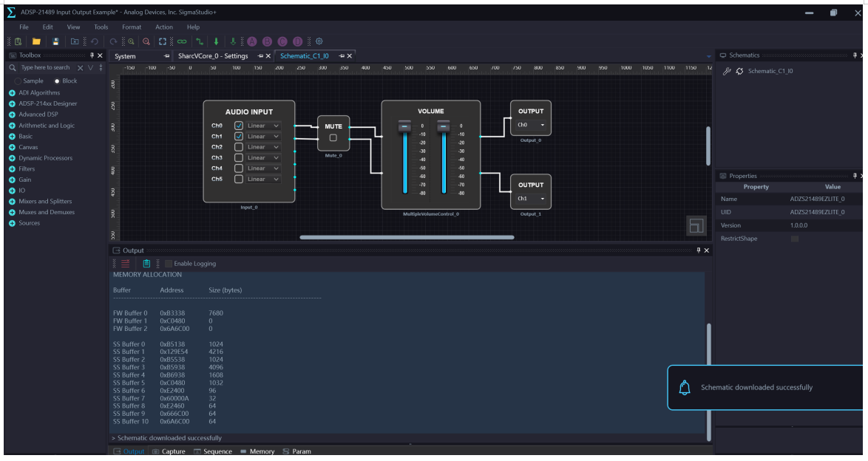The image size is (868, 461).
Task: Click the notification bell icon
Action: [685, 387]
